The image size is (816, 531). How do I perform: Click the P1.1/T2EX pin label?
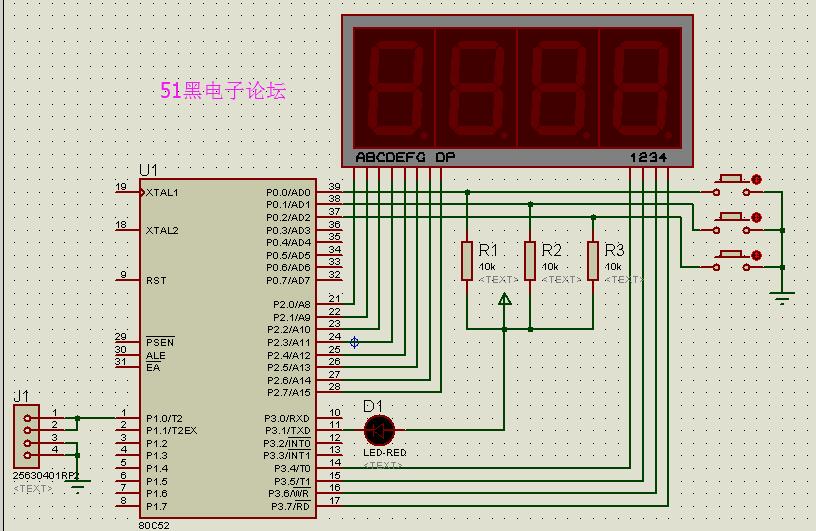click(x=171, y=431)
